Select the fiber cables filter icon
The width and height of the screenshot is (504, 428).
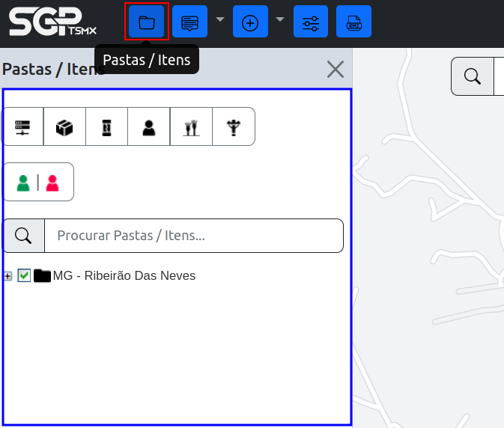click(191, 126)
